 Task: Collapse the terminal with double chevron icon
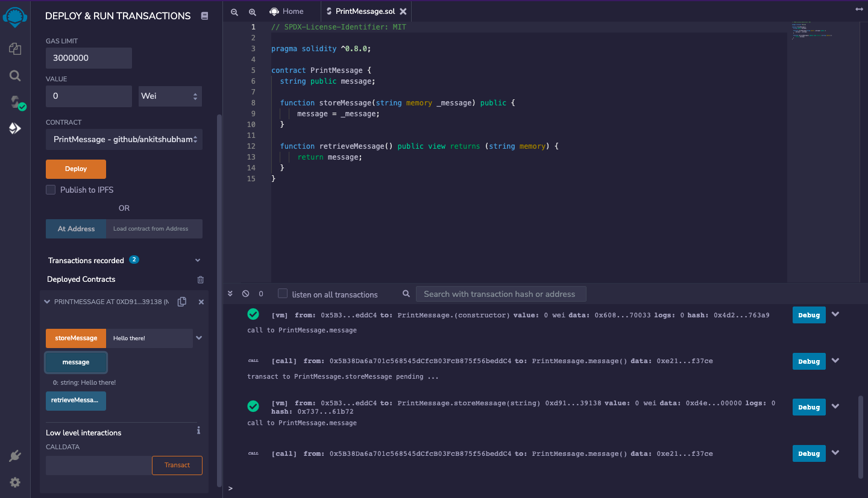(x=230, y=294)
